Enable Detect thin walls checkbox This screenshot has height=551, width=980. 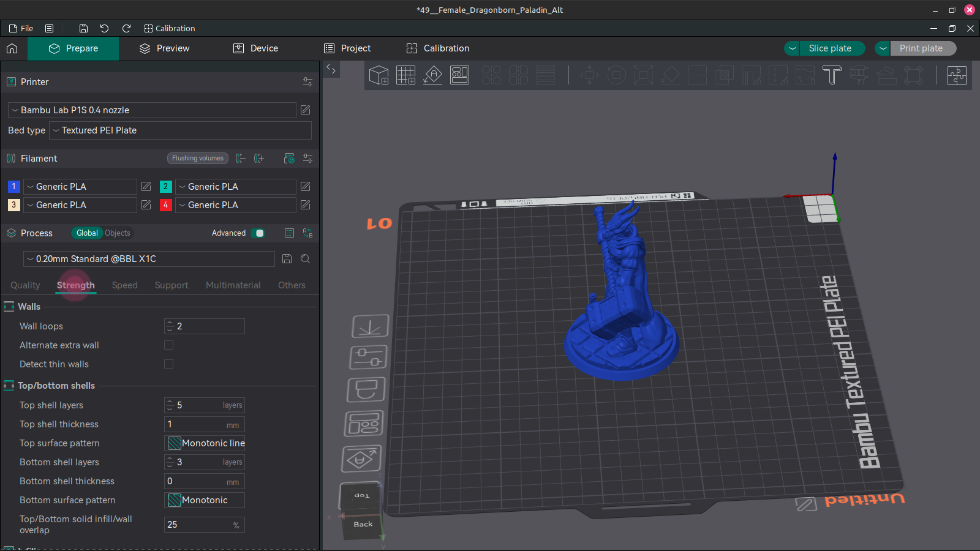[169, 364]
